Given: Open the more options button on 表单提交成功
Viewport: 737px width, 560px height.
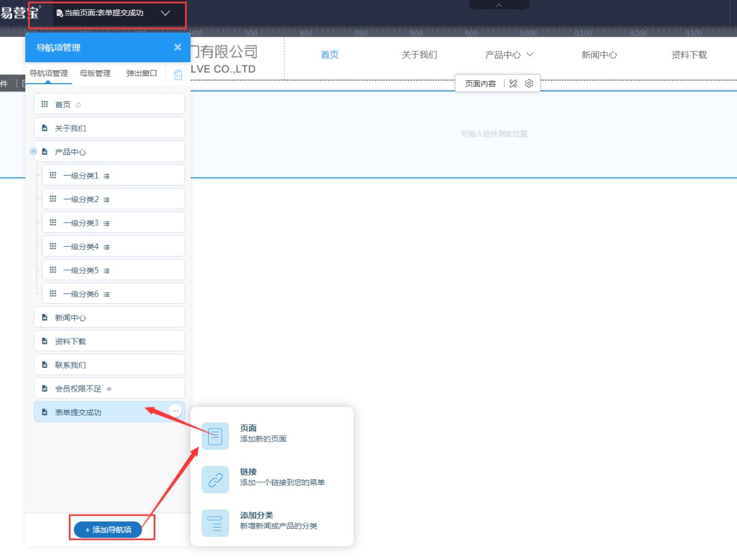Looking at the screenshot, I should pyautogui.click(x=176, y=411).
